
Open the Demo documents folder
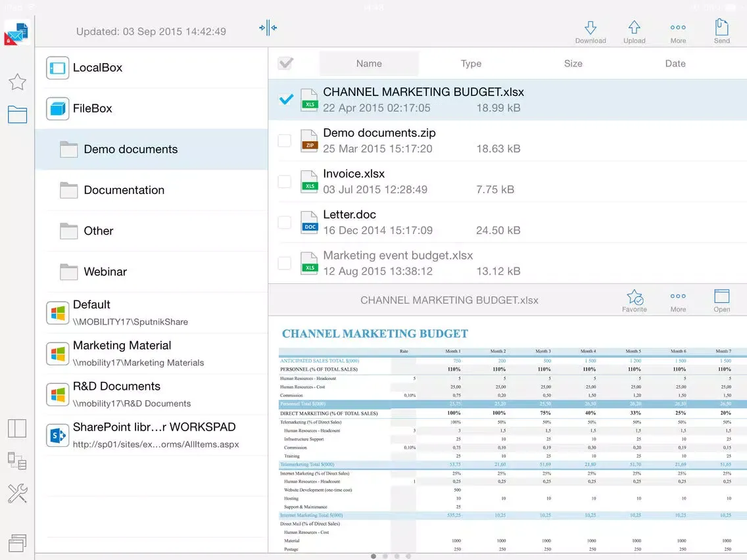[x=151, y=149]
